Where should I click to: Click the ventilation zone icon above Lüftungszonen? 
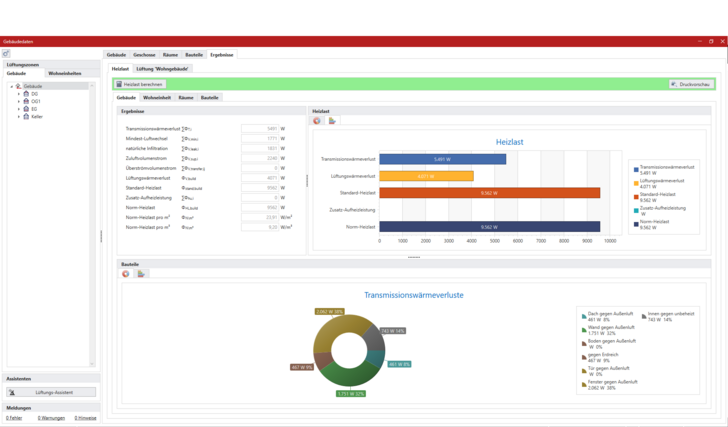click(6, 54)
